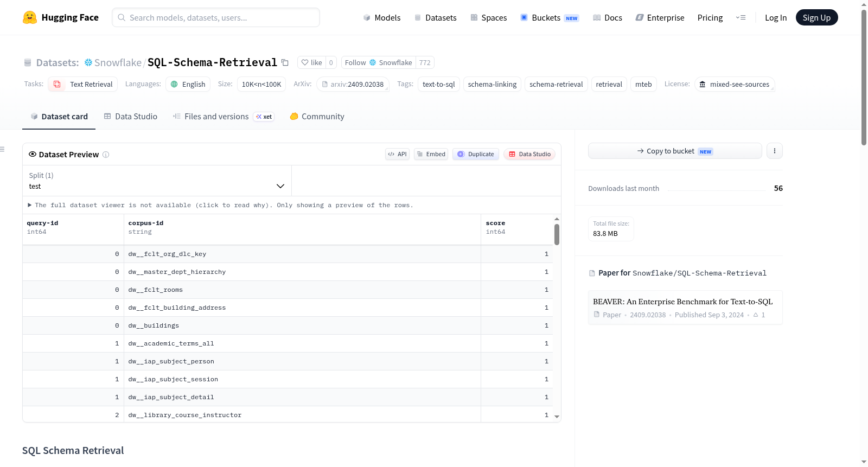Click the Embed button

click(x=431, y=154)
